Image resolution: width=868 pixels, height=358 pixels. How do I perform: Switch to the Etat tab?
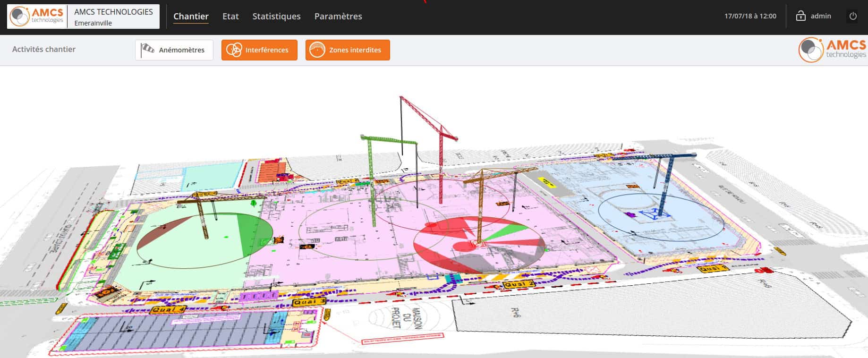230,16
